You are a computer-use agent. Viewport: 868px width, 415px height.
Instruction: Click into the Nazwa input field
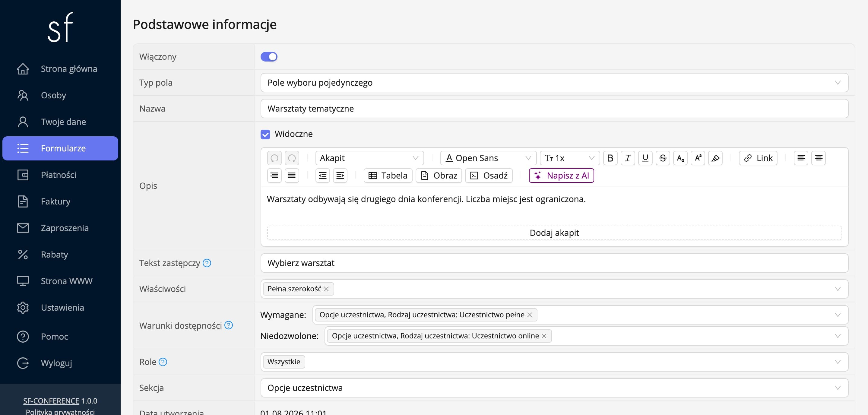[x=554, y=109]
